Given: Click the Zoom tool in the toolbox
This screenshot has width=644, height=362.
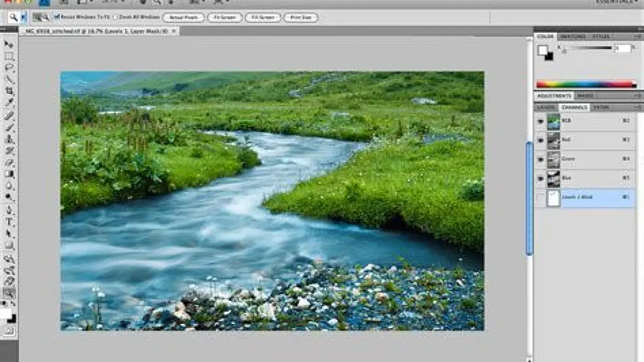Looking at the screenshot, I should [9, 293].
